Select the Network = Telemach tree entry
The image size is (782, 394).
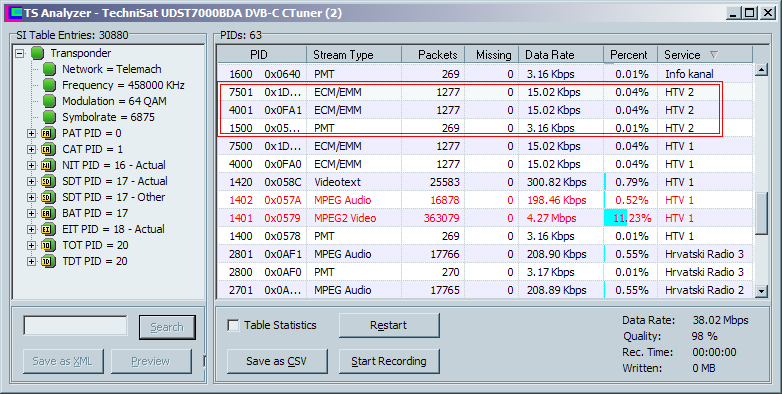point(112,69)
